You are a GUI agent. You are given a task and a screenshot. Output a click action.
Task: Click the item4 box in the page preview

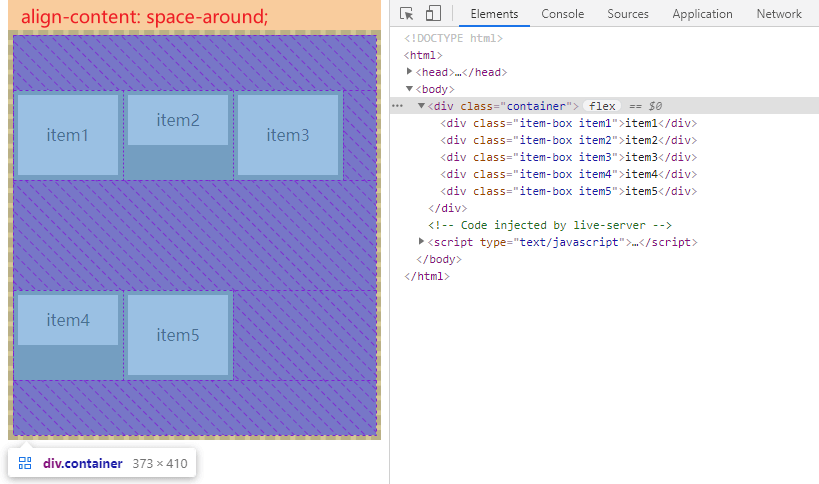coord(68,320)
